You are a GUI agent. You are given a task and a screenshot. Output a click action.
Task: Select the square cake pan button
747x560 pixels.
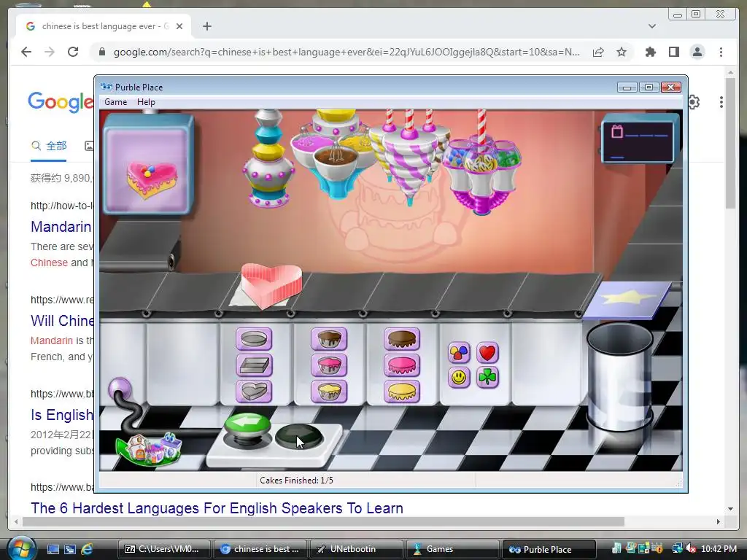[x=254, y=365]
